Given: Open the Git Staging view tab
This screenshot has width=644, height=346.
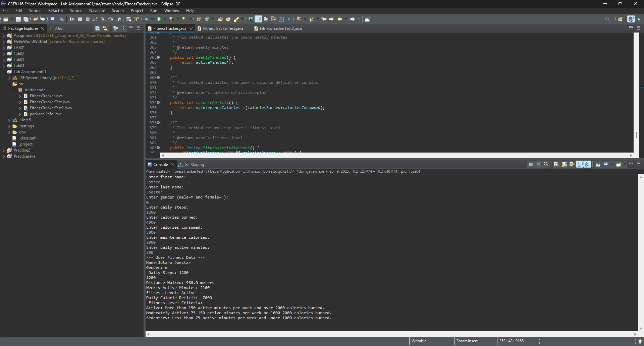Looking at the screenshot, I should point(194,165).
